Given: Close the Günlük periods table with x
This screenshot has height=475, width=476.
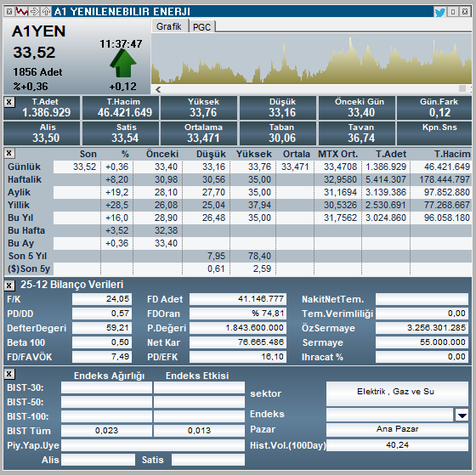Looking at the screenshot, I should pos(9,153).
